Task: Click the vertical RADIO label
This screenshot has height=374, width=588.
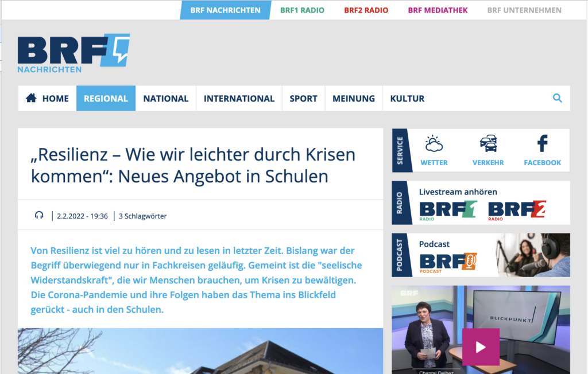Action: [x=400, y=202]
